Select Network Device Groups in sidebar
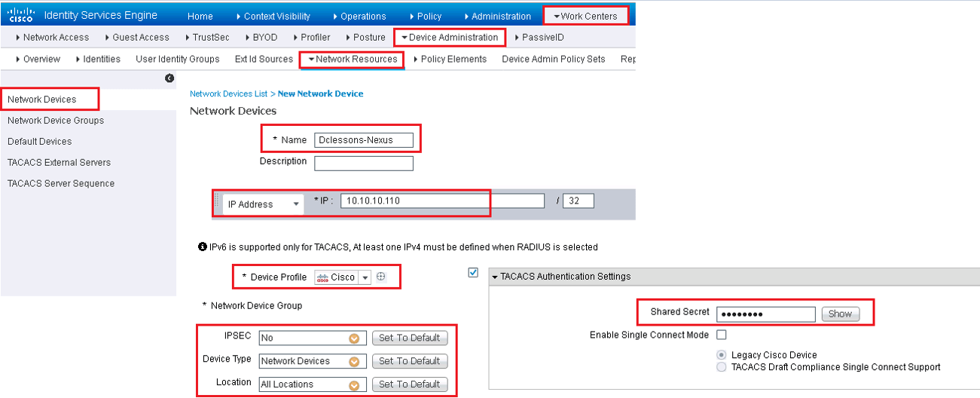Image resolution: width=980 pixels, height=398 pixels. pos(56,121)
